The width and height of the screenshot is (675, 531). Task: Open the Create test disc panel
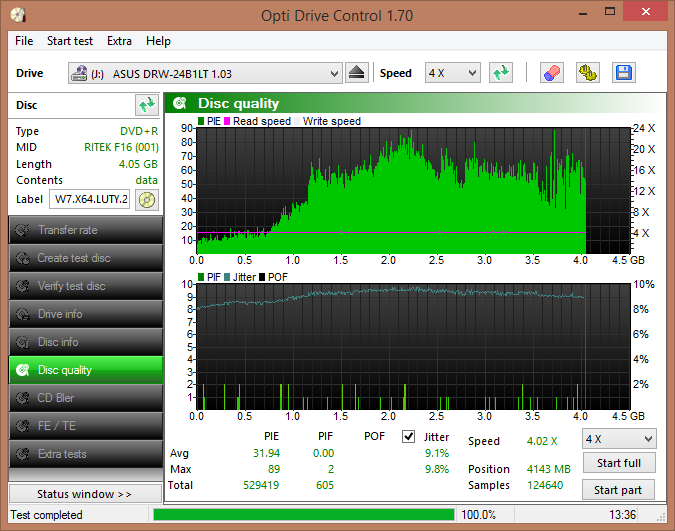[x=86, y=258]
